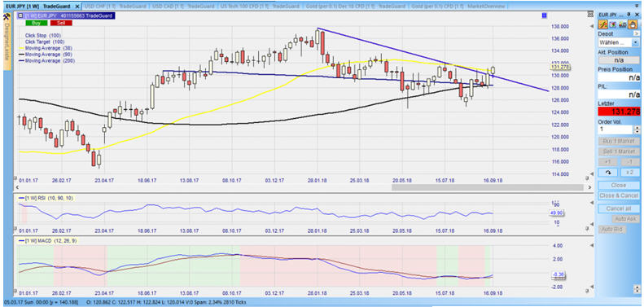Click the +1 position button

point(608,161)
